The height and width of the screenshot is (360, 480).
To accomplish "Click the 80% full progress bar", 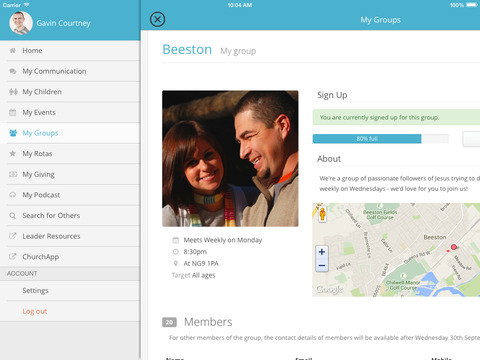I will coord(380,139).
